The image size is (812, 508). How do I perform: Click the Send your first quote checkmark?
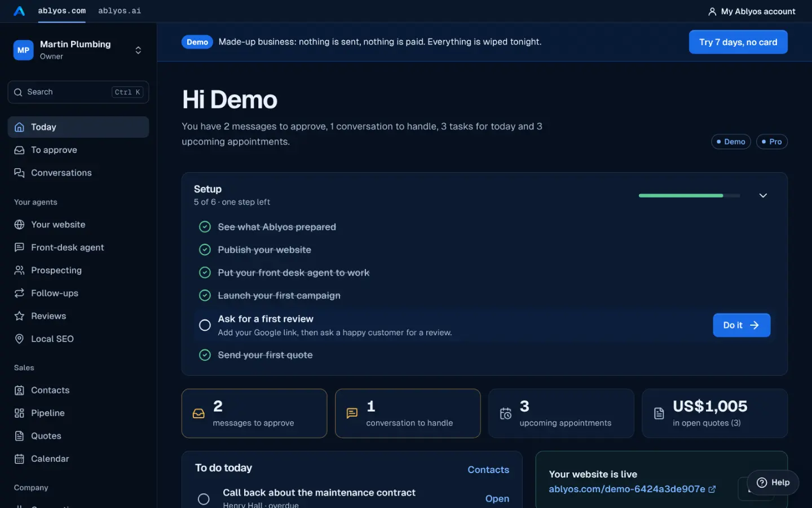click(x=205, y=355)
